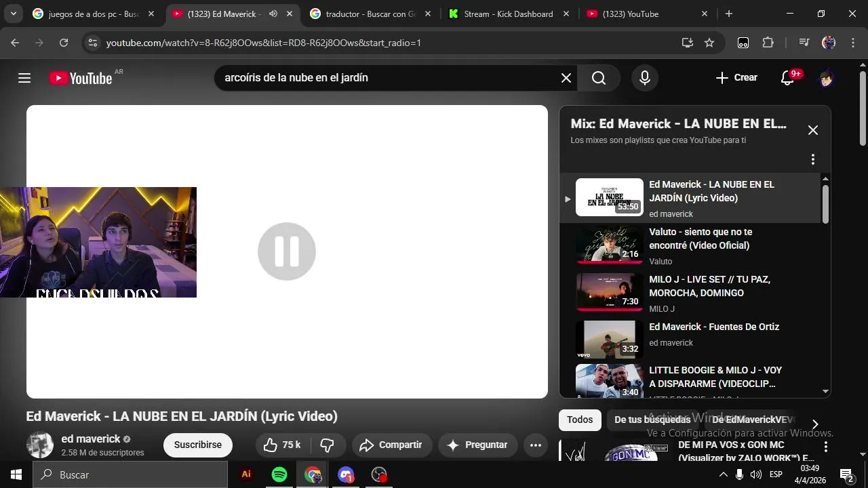Play MILO J LIVE SET playlist item
This screenshot has height=488, width=868.
tap(690, 293)
